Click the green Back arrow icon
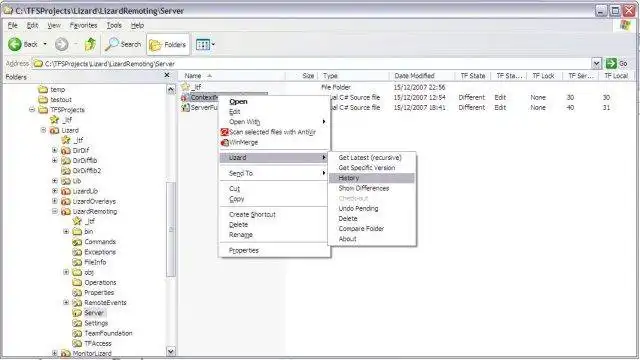This screenshot has width=640, height=360. [x=15, y=44]
